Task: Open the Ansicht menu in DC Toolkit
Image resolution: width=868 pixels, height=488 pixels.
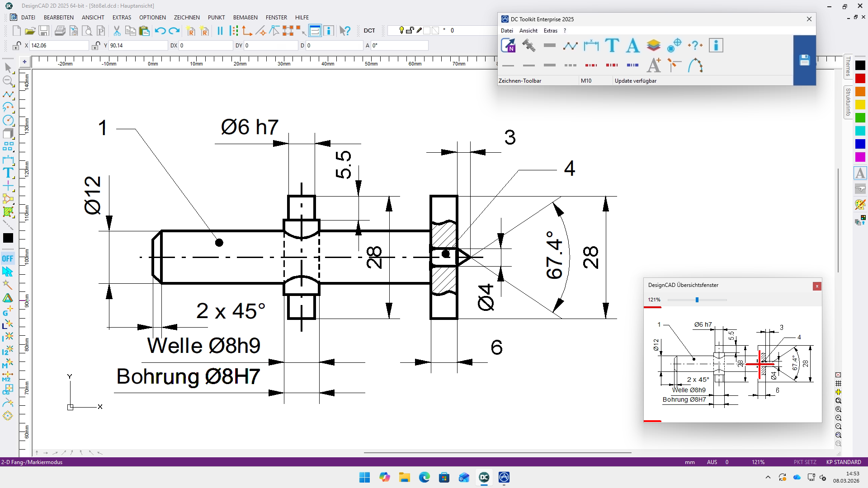Action: click(x=528, y=30)
